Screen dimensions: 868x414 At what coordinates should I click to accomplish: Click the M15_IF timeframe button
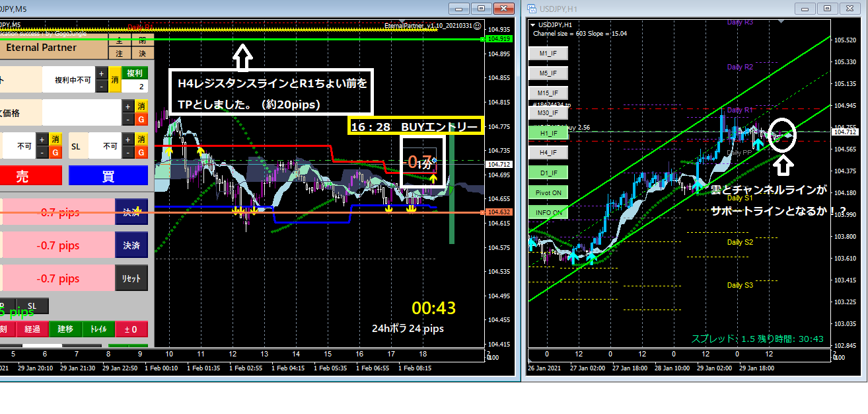[548, 93]
